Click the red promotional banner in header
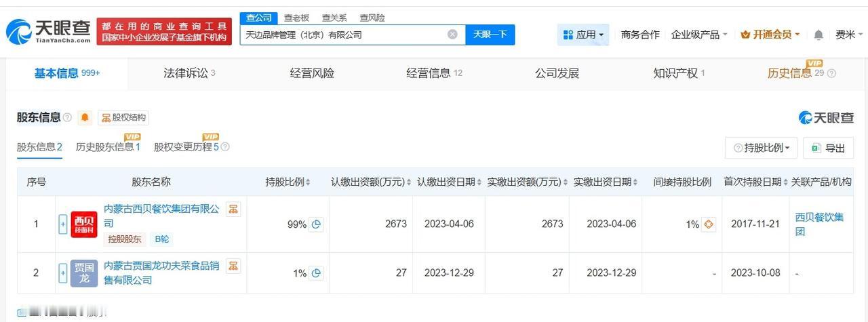 coord(164,32)
